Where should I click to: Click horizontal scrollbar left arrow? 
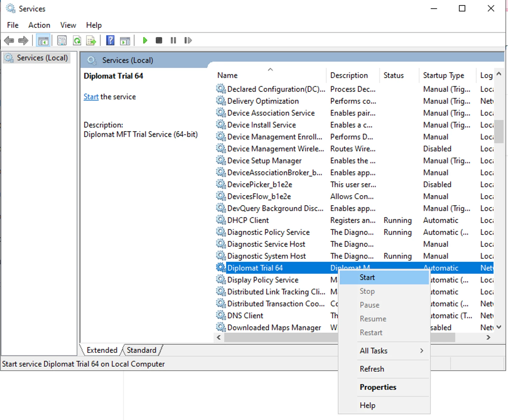coord(219,337)
